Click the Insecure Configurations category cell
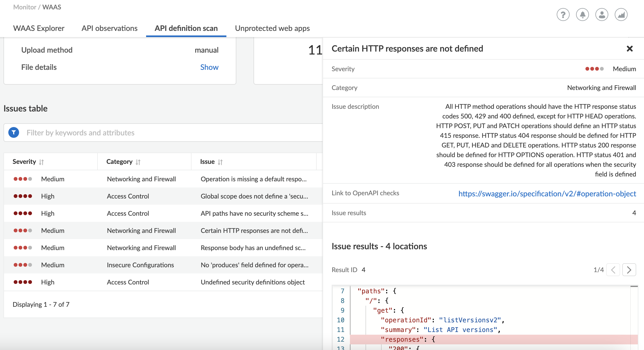The width and height of the screenshot is (644, 350). coord(140,265)
